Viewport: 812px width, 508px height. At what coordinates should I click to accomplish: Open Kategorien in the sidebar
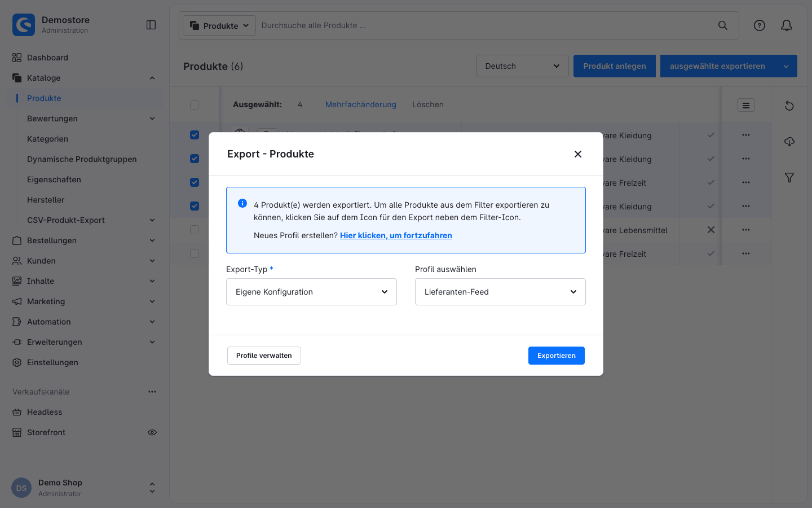47,139
